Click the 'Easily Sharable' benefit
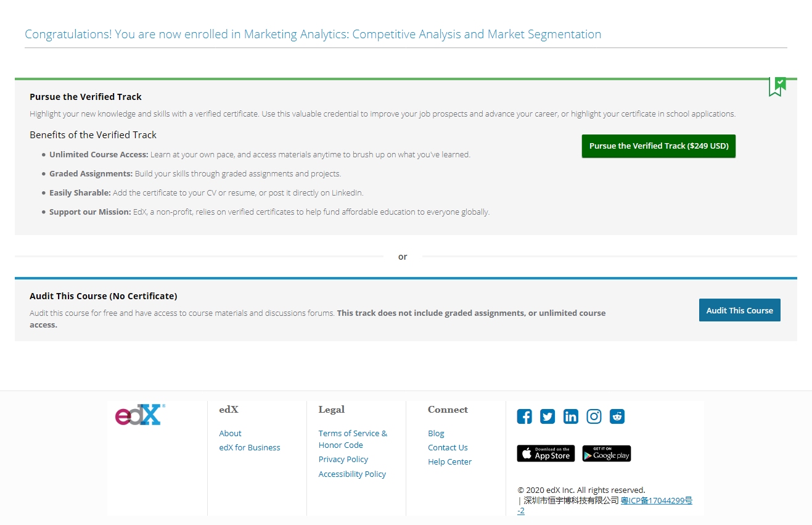Viewport: 812px width, 525px height. 207,192
